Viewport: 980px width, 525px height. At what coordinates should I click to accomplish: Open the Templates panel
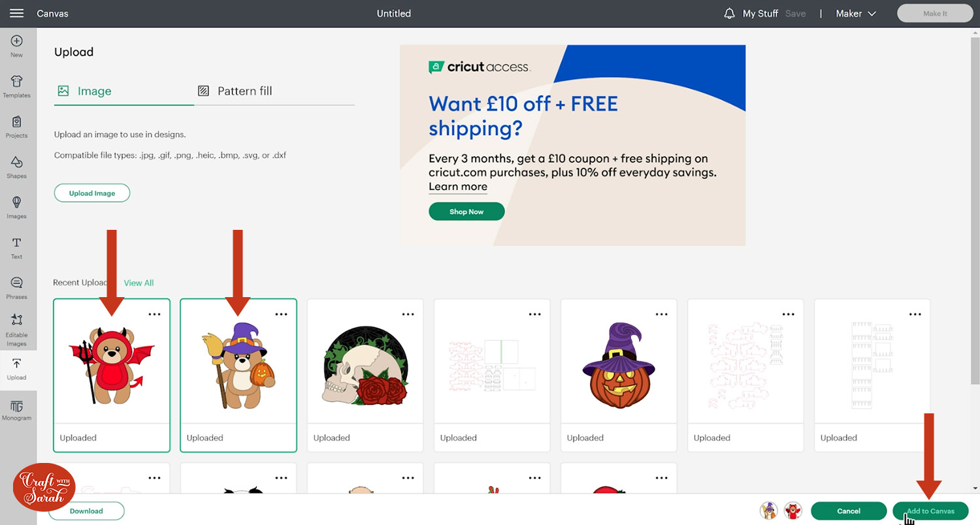(17, 86)
